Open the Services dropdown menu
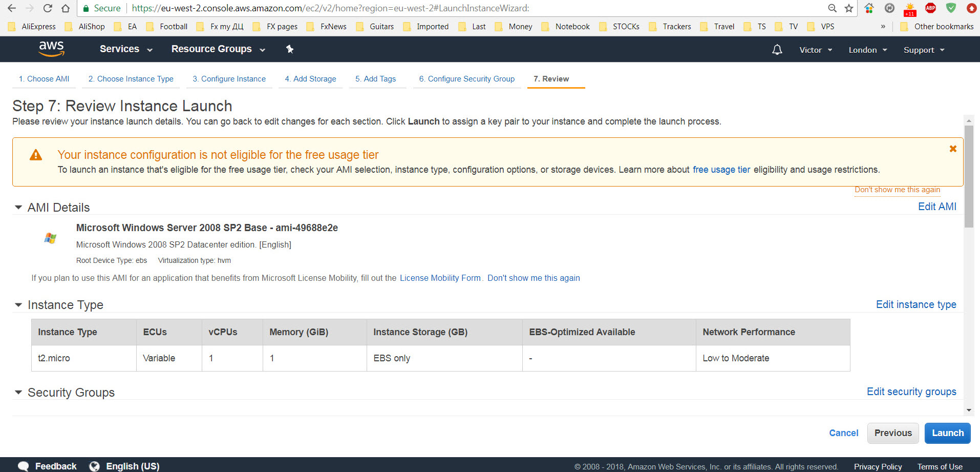The width and height of the screenshot is (980, 472). pos(126,49)
